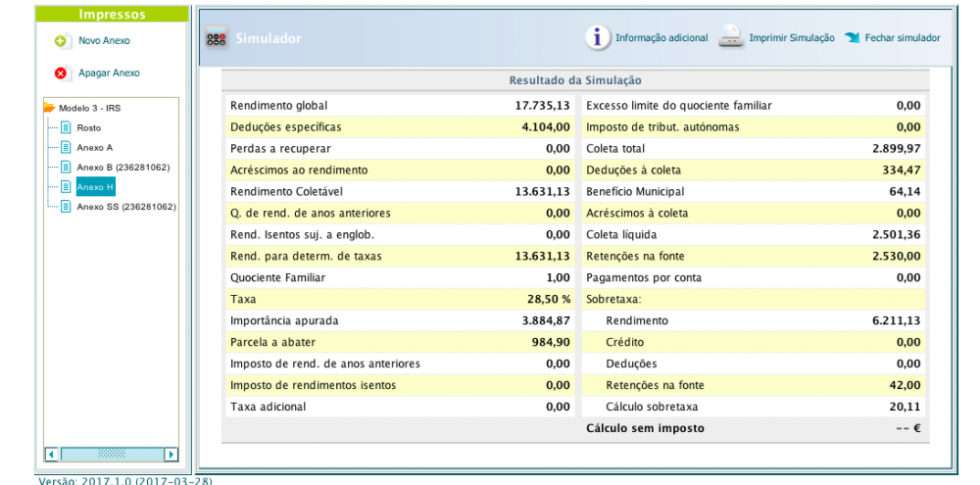The width and height of the screenshot is (980, 485).
Task: Close the simulator via Fechar simulador
Action: click(903, 37)
